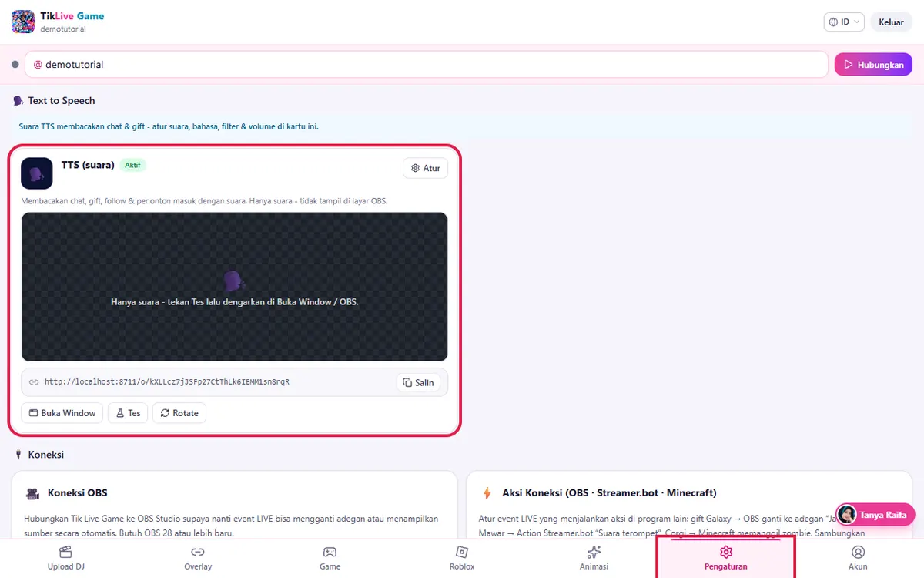
Task: Click the TTS (suara) avatar icon
Action: point(37,173)
